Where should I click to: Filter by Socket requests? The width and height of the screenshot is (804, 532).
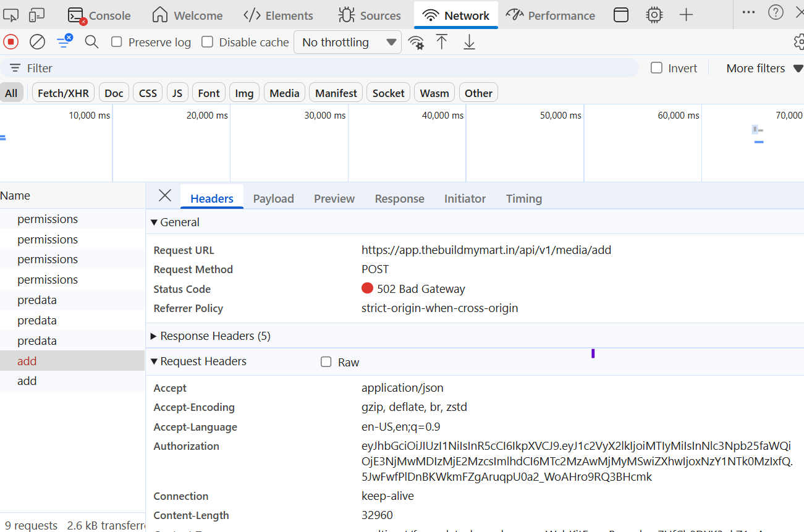[388, 93]
